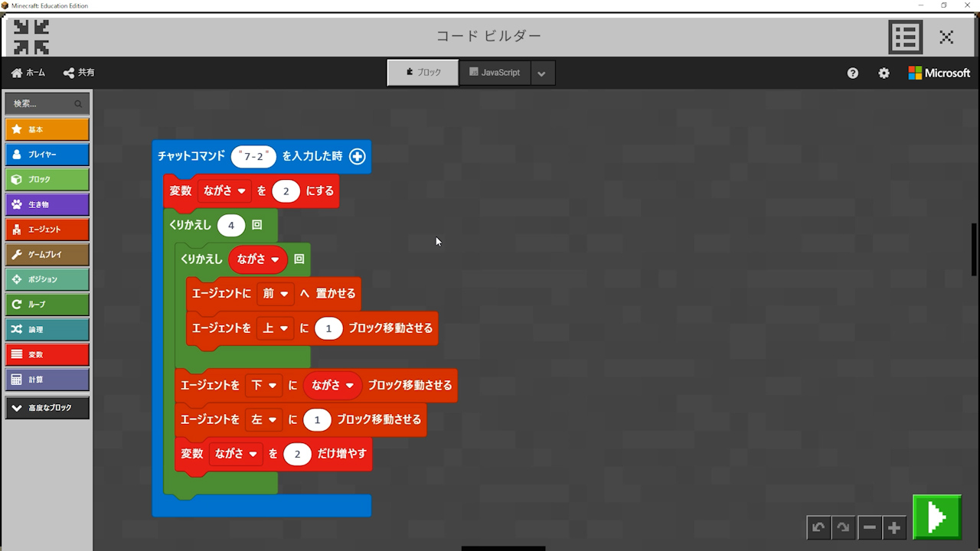
Task: Expand the 高度なブロック category
Action: (x=47, y=408)
